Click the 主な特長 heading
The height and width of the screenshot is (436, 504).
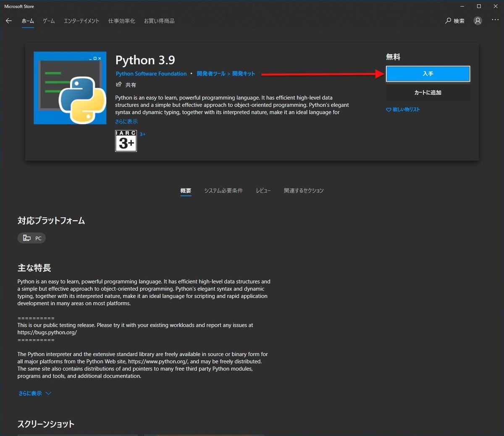point(34,268)
